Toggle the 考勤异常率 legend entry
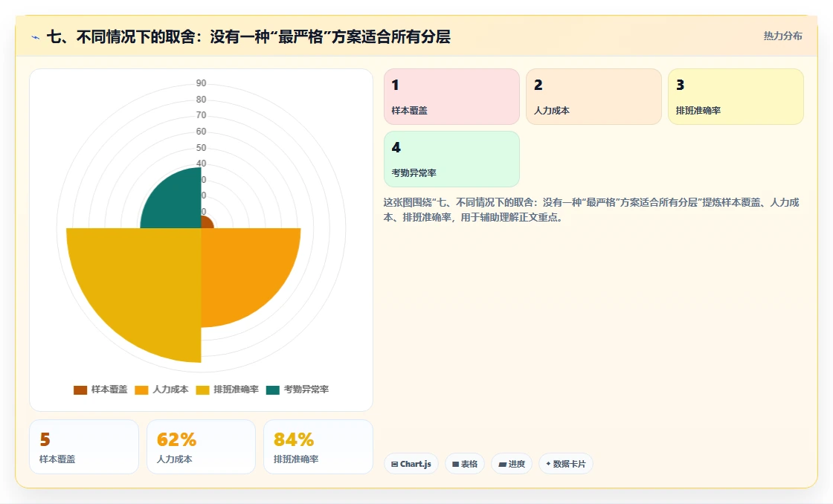 pos(297,390)
